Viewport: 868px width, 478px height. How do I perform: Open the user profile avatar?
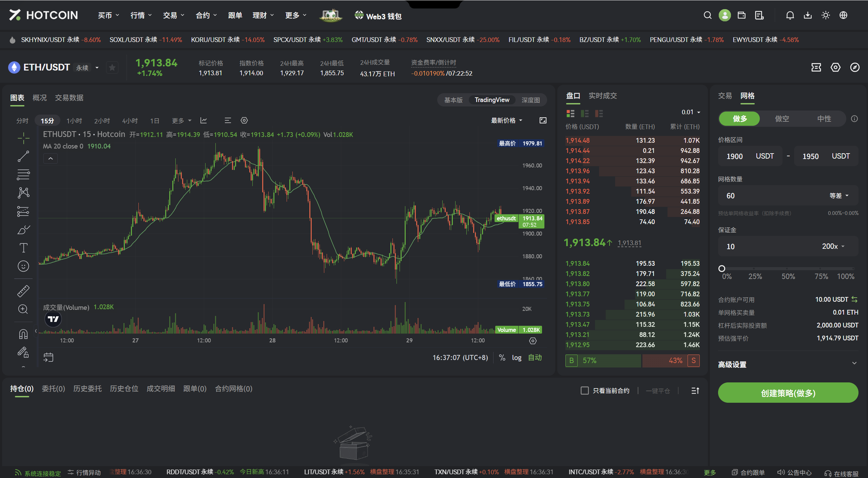(725, 15)
